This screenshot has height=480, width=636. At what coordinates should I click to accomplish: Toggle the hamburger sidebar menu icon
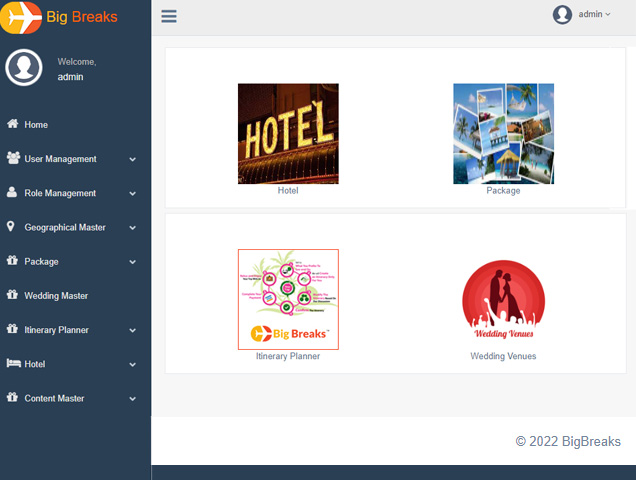tap(169, 16)
